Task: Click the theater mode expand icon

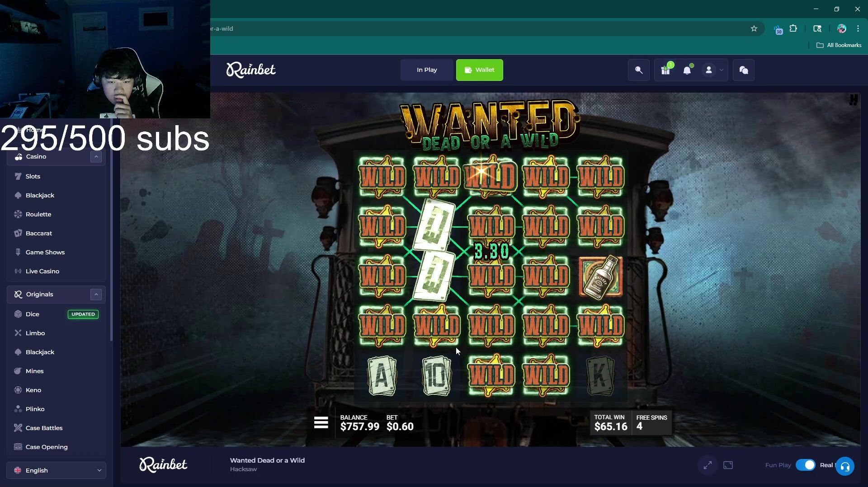Action: (x=708, y=465)
